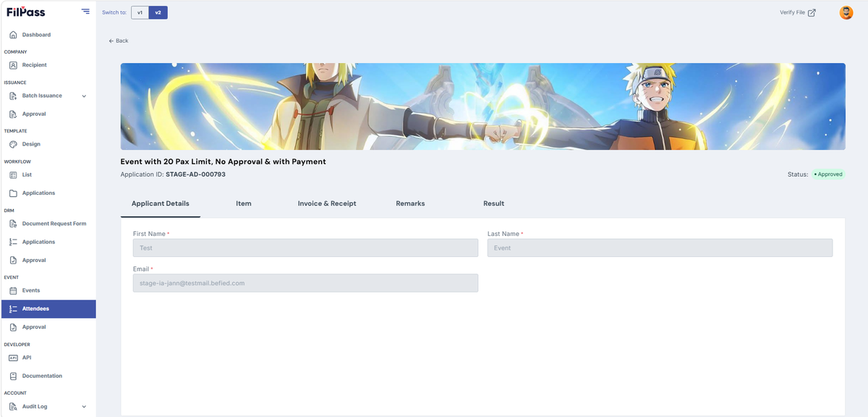Click the Document Request Form icon
The height and width of the screenshot is (417, 868).
click(13, 224)
